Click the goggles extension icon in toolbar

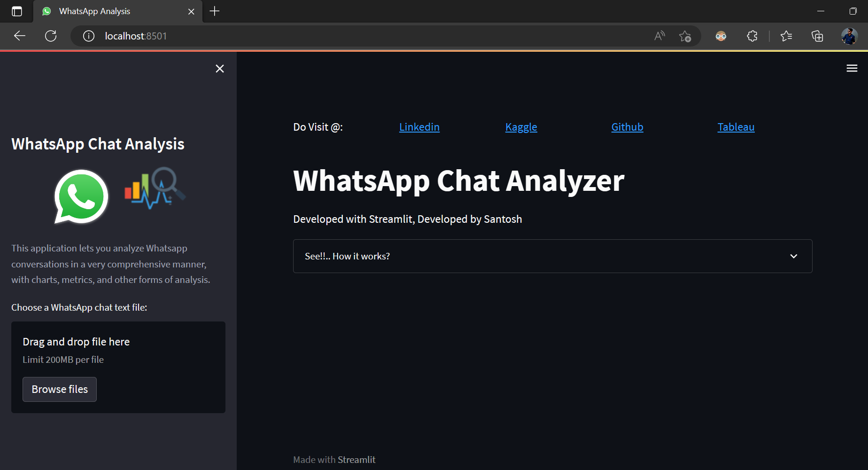pos(721,36)
